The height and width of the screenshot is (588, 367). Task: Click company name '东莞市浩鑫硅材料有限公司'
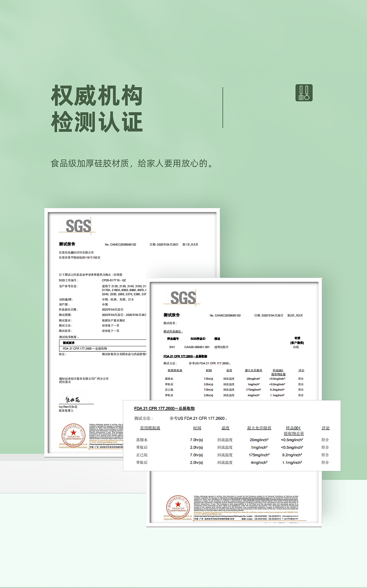click(x=76, y=253)
